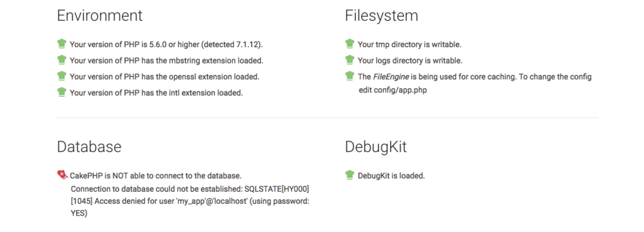
Task: Click the 'edit config/app.php' text
Action: click(392, 91)
